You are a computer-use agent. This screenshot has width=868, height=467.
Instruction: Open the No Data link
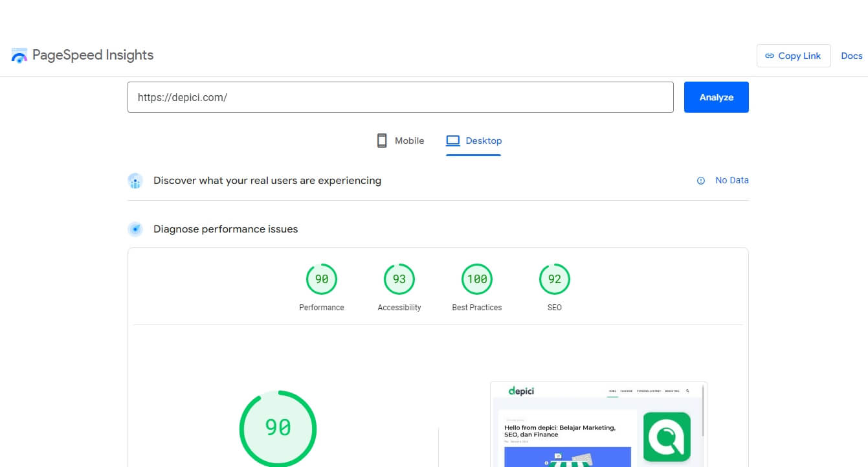click(x=732, y=181)
